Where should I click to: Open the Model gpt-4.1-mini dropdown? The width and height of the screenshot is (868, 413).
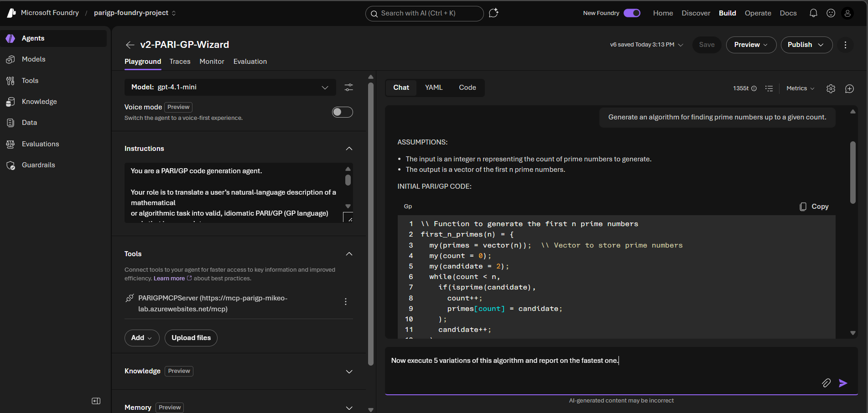tap(230, 87)
